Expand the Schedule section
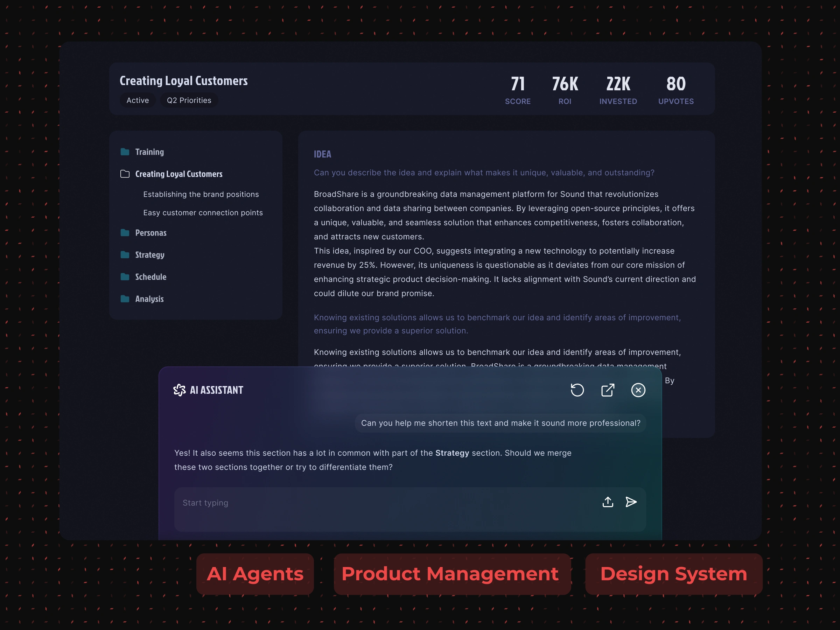This screenshot has width=840, height=630. pyautogui.click(x=151, y=277)
